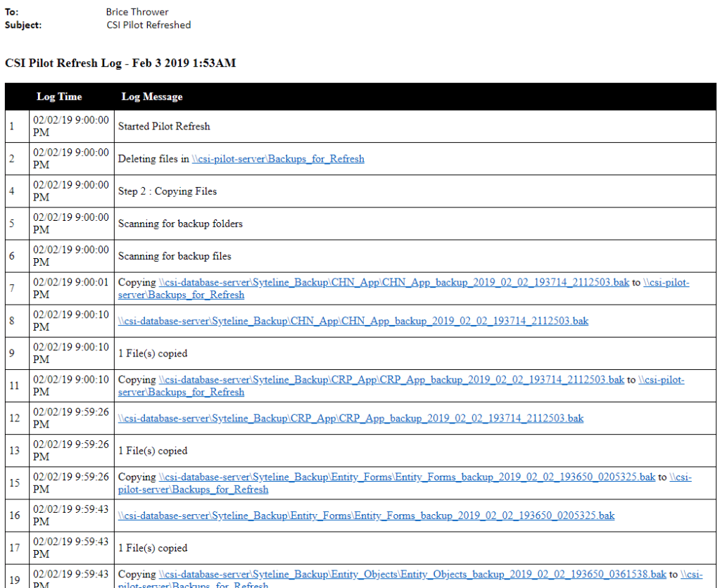720x588 pixels.
Task: Select the Scanning for backup folders message
Action: coord(180,224)
